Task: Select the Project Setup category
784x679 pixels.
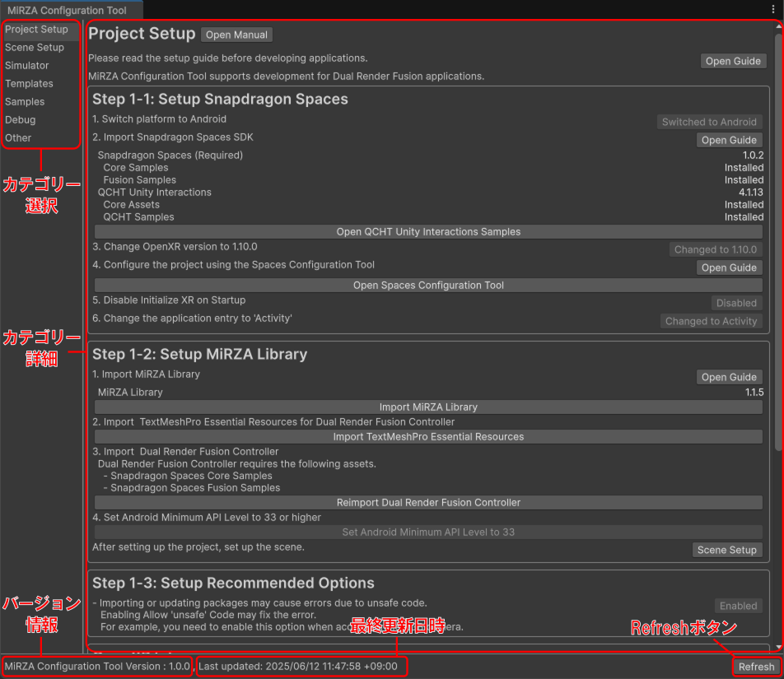Action: tap(41, 30)
